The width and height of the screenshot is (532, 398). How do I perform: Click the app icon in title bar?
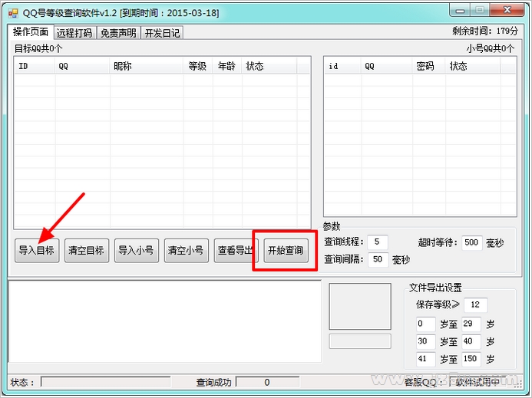click(13, 13)
